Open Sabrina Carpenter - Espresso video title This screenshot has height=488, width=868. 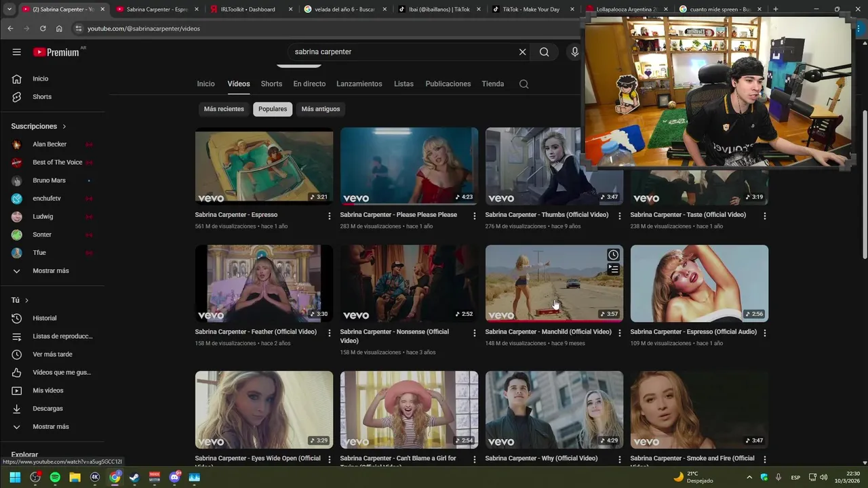[x=236, y=215]
